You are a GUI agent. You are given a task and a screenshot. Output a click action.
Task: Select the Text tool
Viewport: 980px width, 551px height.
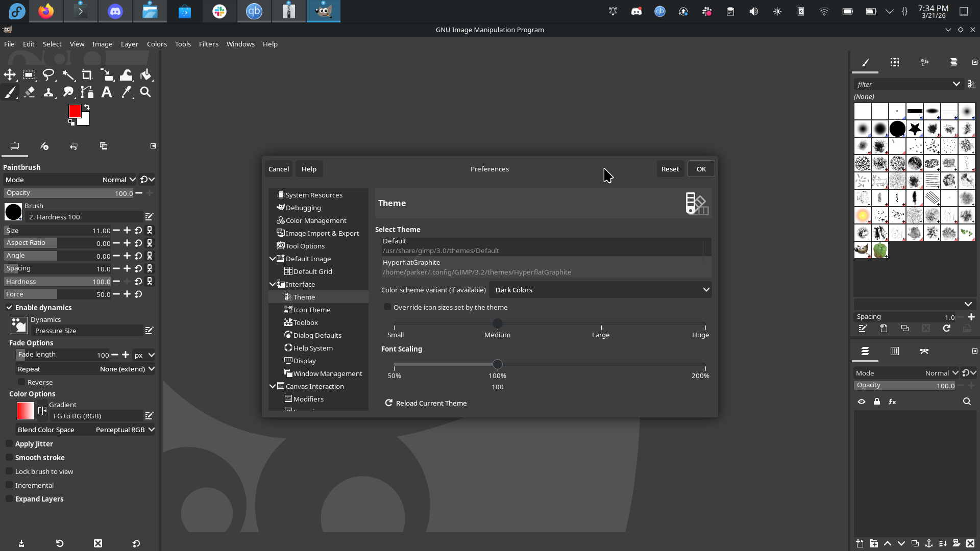click(106, 92)
